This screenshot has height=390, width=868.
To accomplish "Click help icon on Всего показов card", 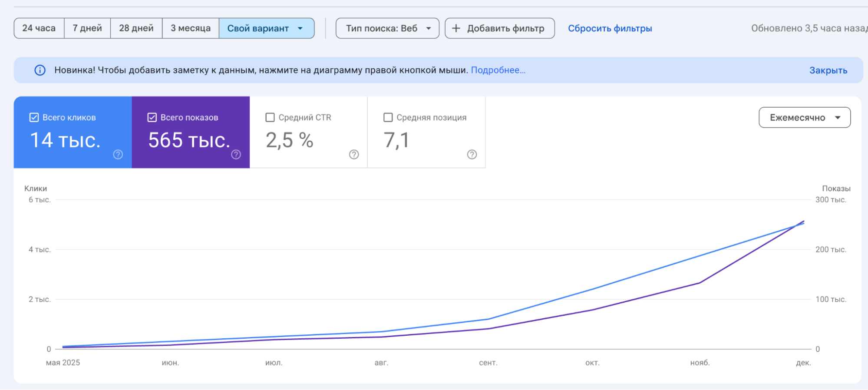I will [236, 155].
